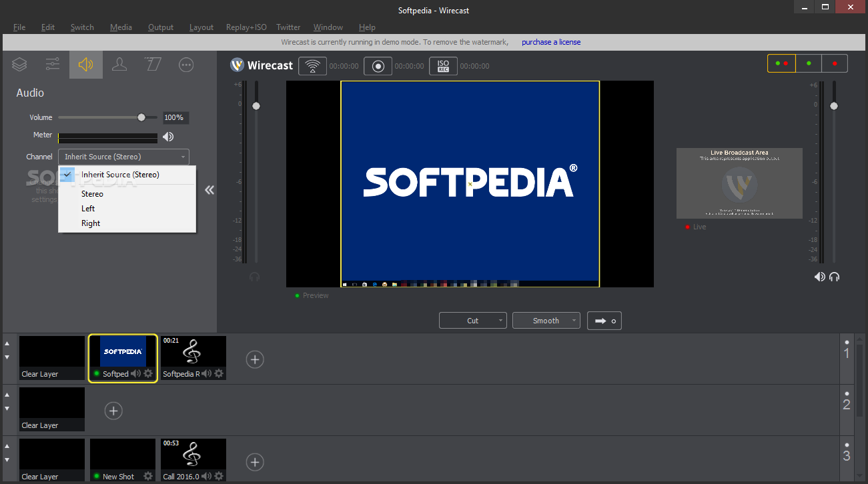Toggle layer 2 visibility dot

[847, 393]
